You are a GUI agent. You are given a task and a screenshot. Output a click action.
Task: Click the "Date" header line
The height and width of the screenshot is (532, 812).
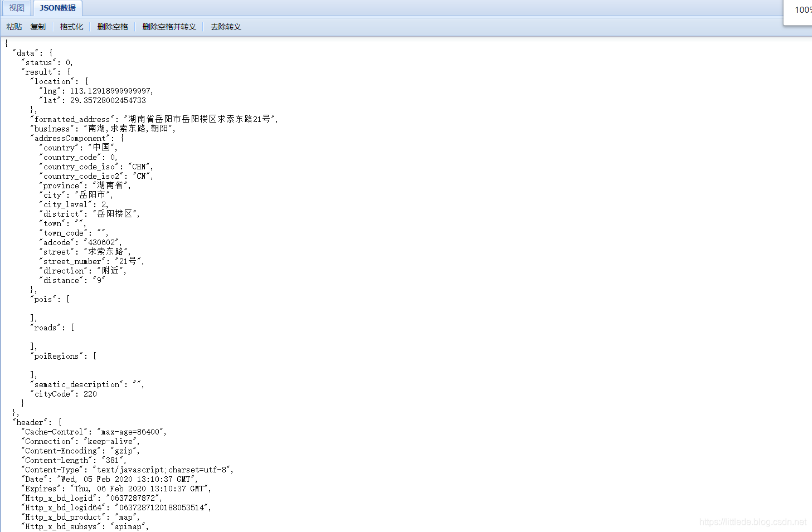110,480
